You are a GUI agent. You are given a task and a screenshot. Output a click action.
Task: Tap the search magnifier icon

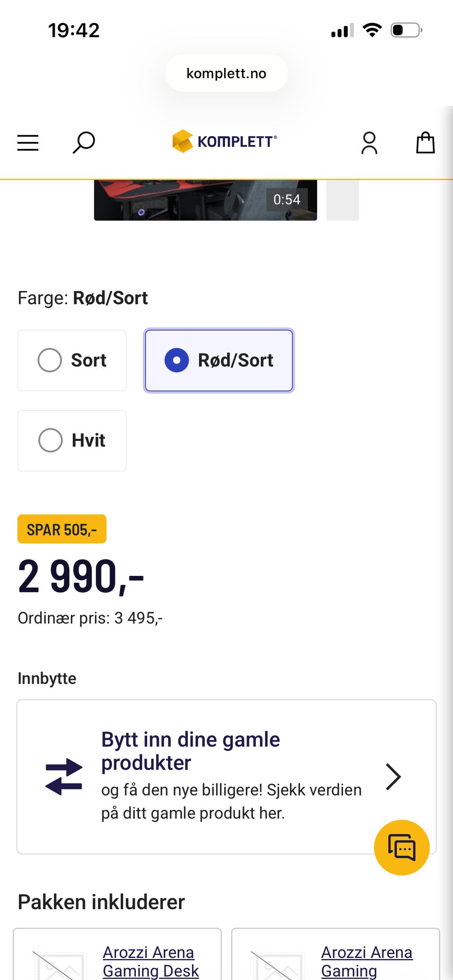click(84, 142)
